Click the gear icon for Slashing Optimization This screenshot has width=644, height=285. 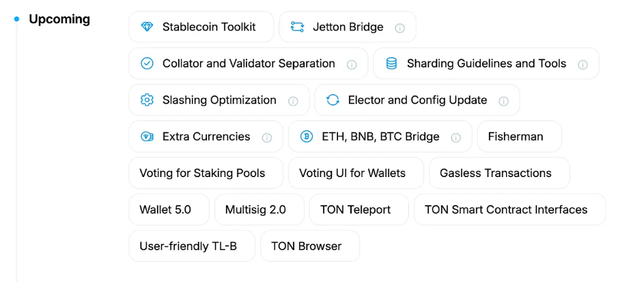[147, 100]
